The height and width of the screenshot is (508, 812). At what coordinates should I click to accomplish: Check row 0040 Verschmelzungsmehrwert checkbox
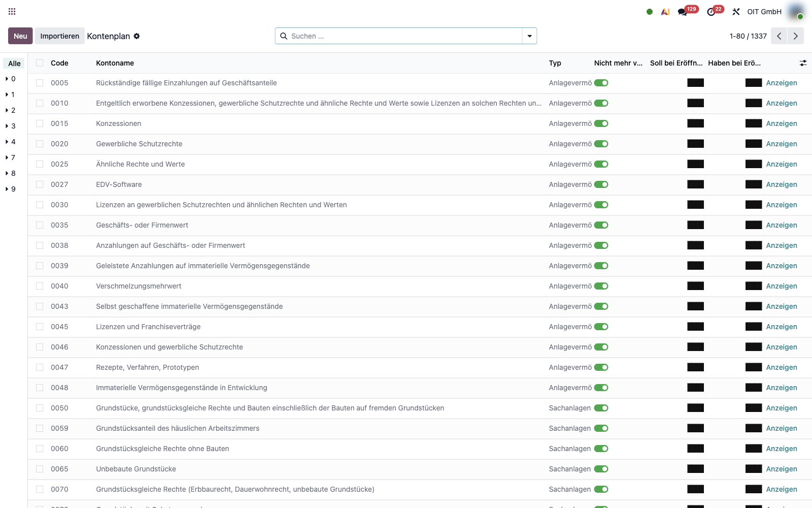pyautogui.click(x=40, y=286)
